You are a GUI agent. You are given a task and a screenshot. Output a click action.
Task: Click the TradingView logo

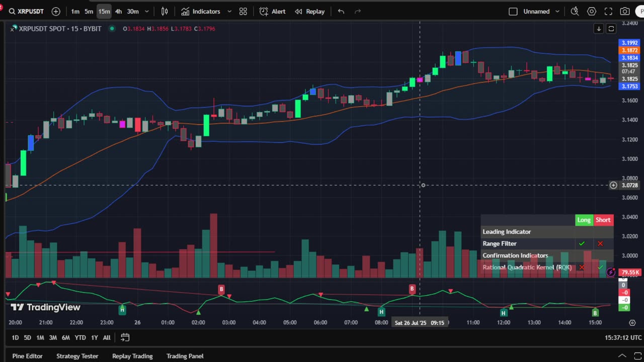pos(46,307)
